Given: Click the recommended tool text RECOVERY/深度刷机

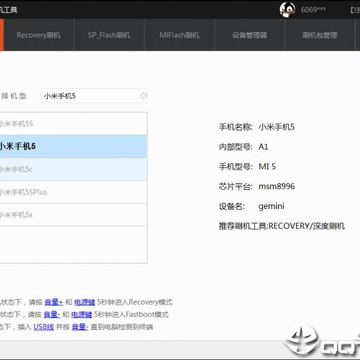Looking at the screenshot, I should pyautogui.click(x=307, y=226).
